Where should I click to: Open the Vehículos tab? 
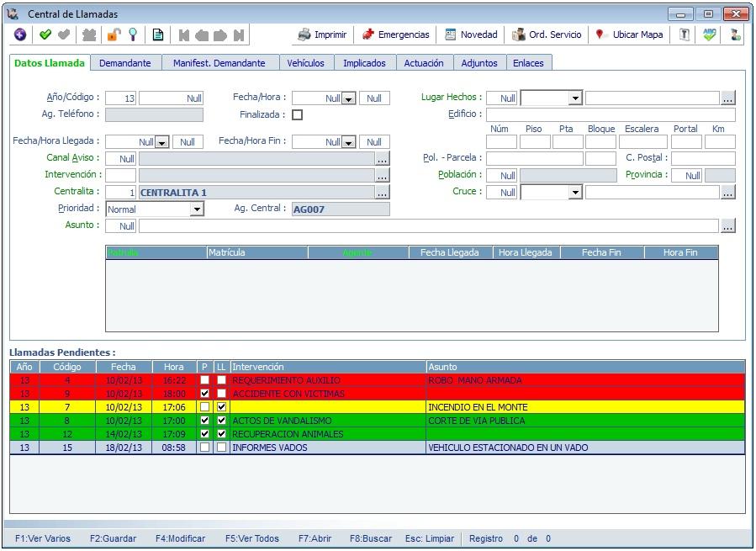tap(305, 63)
